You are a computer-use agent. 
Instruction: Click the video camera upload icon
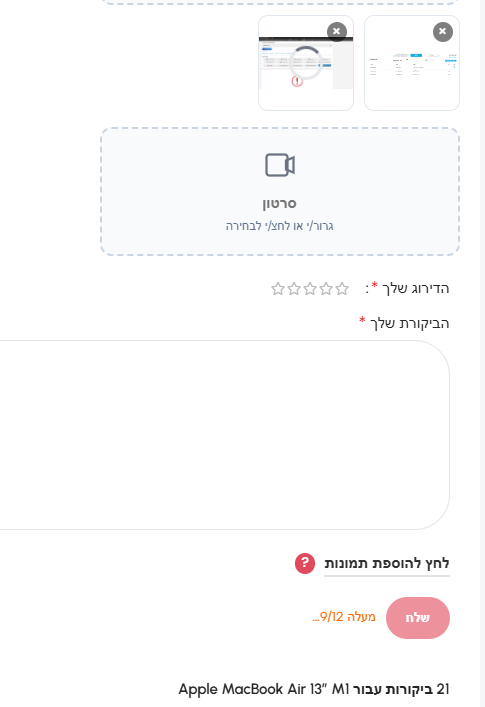click(x=280, y=165)
